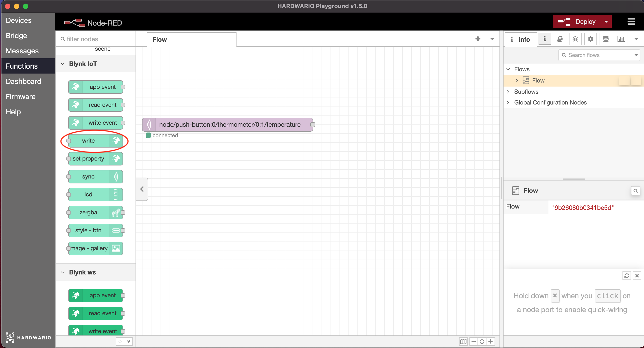Click the find Flow magnifier button

tap(635, 191)
